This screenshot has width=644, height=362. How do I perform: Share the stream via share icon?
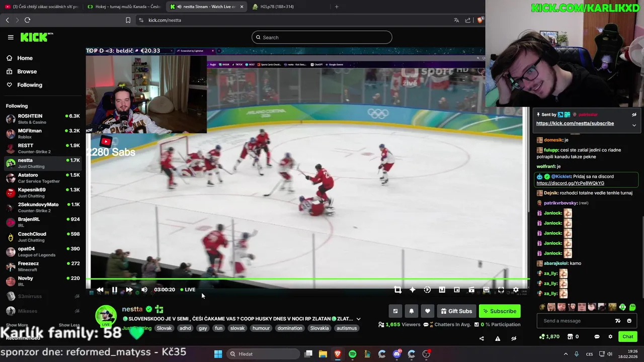(x=481, y=338)
